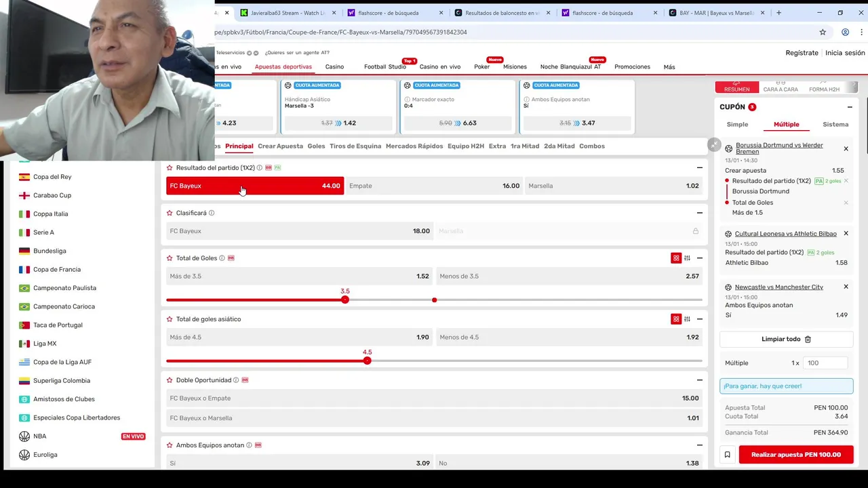Select the 1ra Mitad tab
The height and width of the screenshot is (488, 868).
click(525, 146)
